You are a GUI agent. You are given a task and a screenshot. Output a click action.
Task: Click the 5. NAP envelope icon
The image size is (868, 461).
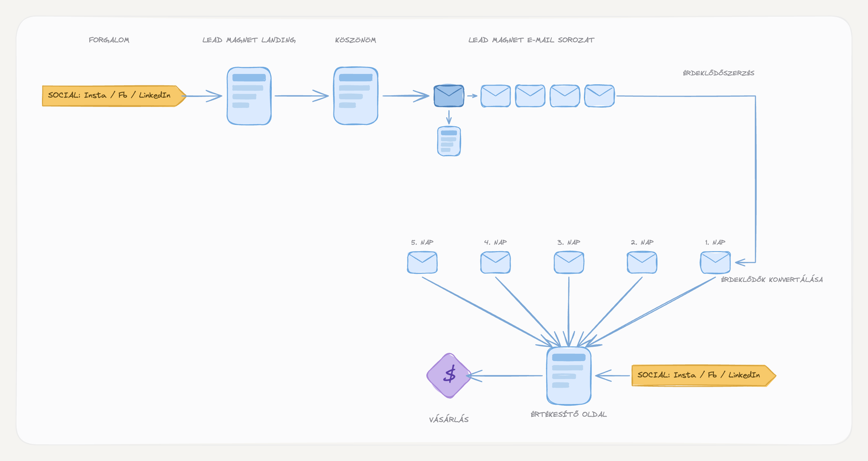click(x=422, y=262)
